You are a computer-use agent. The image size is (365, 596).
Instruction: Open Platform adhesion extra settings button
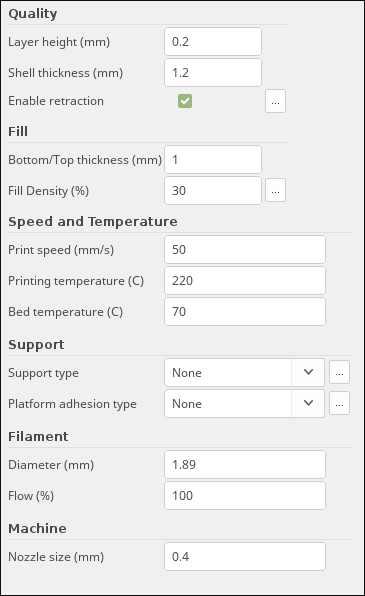[339, 403]
